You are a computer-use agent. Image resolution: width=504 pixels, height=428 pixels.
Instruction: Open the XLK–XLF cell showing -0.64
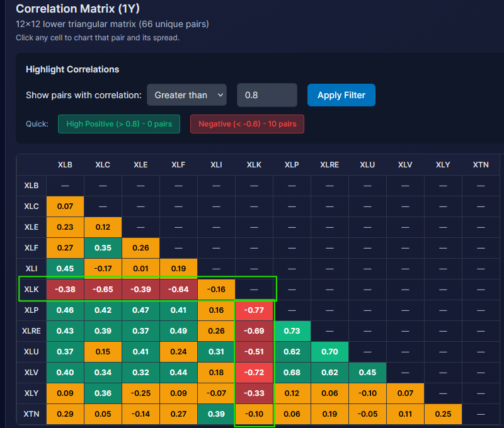click(x=178, y=290)
